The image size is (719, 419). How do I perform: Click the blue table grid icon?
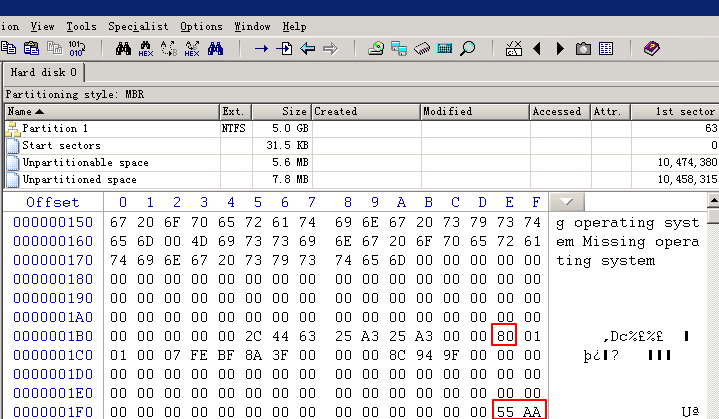point(606,48)
